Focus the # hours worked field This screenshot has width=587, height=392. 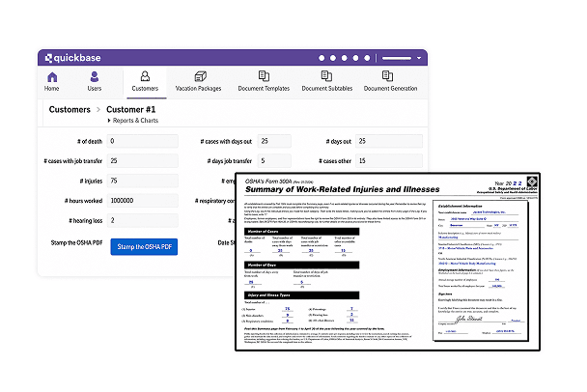(x=143, y=201)
